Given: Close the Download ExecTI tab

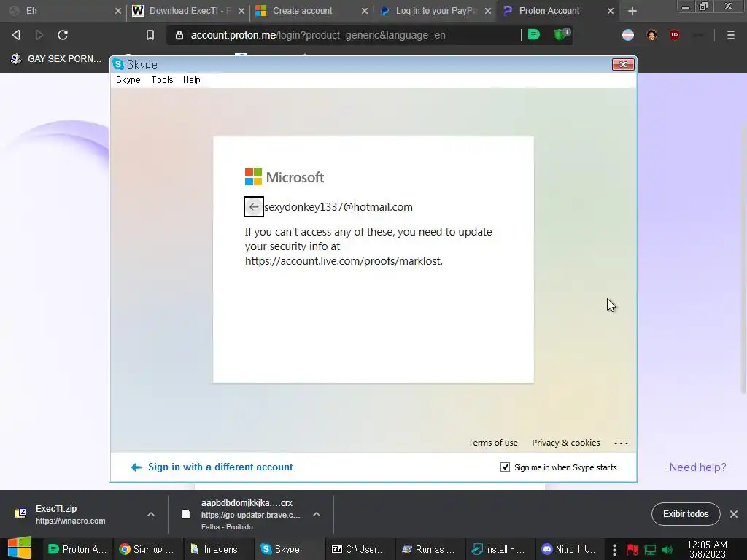Looking at the screenshot, I should click(241, 11).
